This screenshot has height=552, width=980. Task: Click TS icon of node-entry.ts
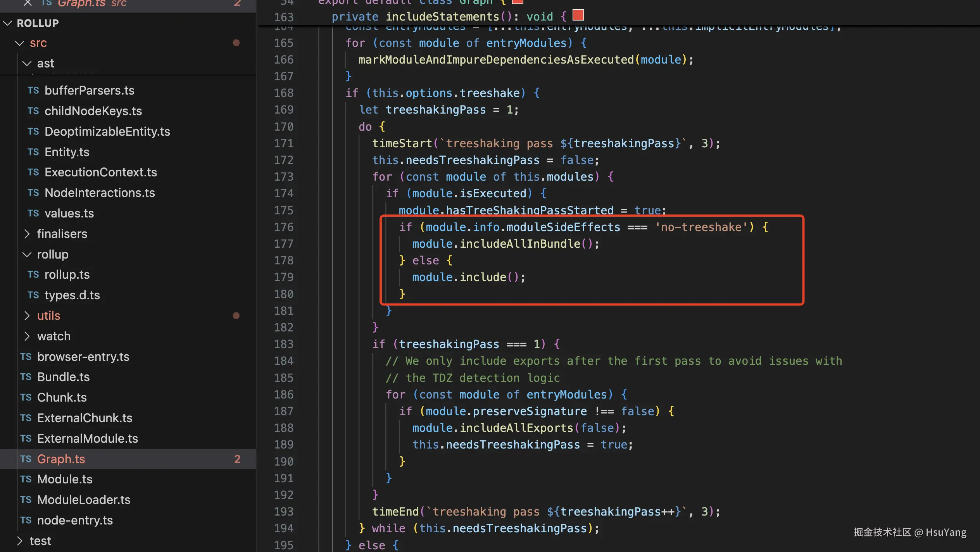pos(26,520)
